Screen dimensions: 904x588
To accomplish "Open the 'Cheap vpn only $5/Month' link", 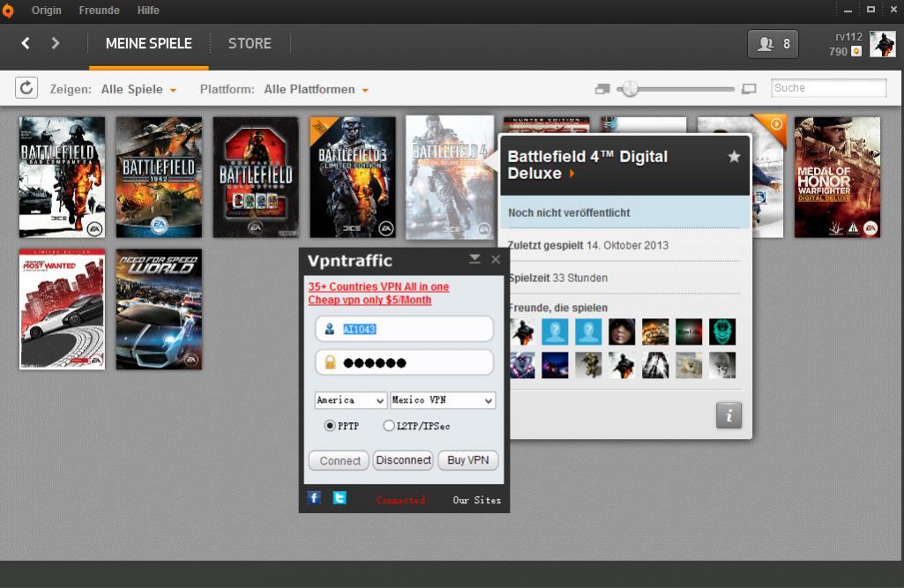I will coord(370,300).
